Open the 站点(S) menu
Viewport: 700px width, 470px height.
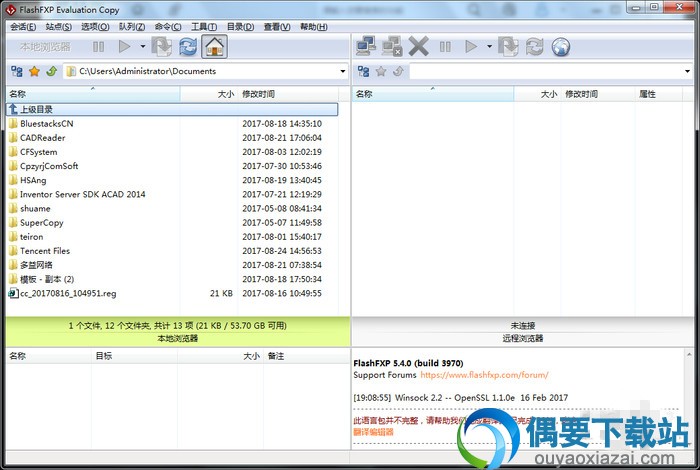click(58, 27)
